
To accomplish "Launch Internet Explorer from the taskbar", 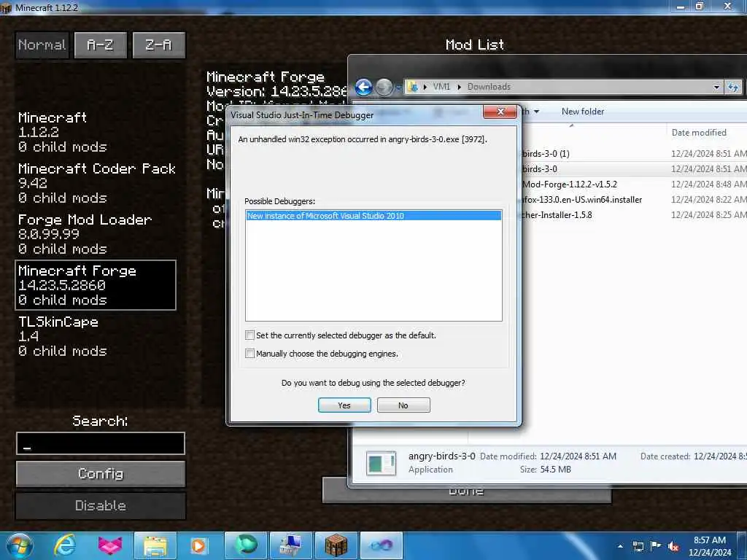I will click(x=65, y=545).
